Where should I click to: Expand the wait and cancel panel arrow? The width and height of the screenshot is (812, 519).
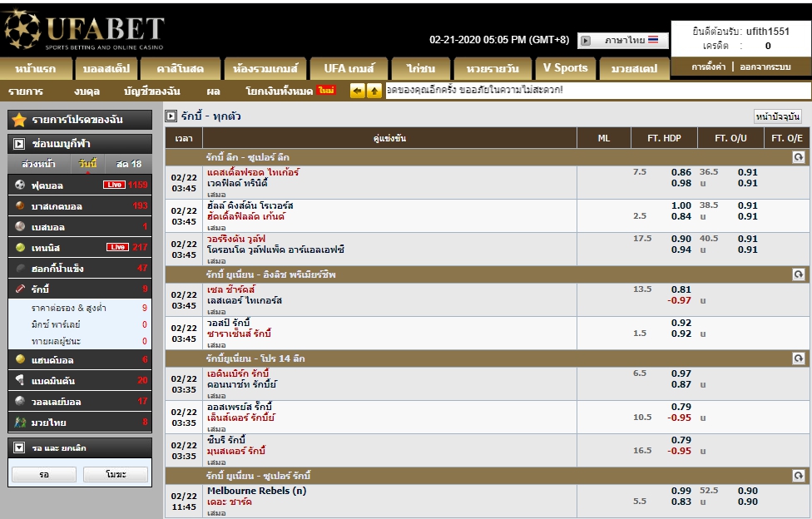[19, 447]
